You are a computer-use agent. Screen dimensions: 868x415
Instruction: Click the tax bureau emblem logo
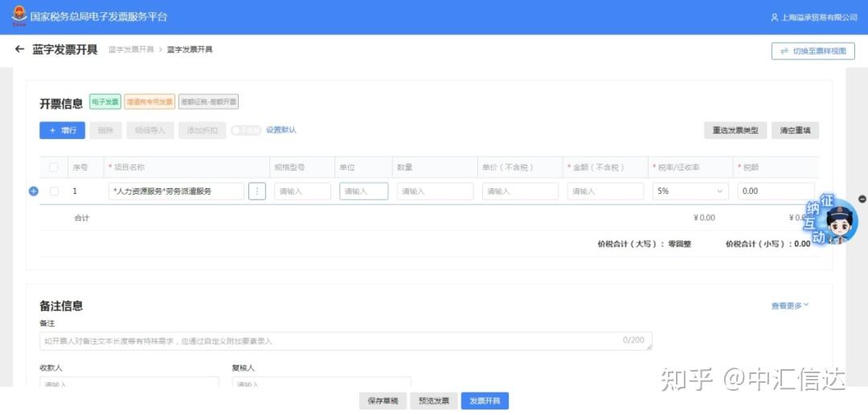(x=18, y=15)
